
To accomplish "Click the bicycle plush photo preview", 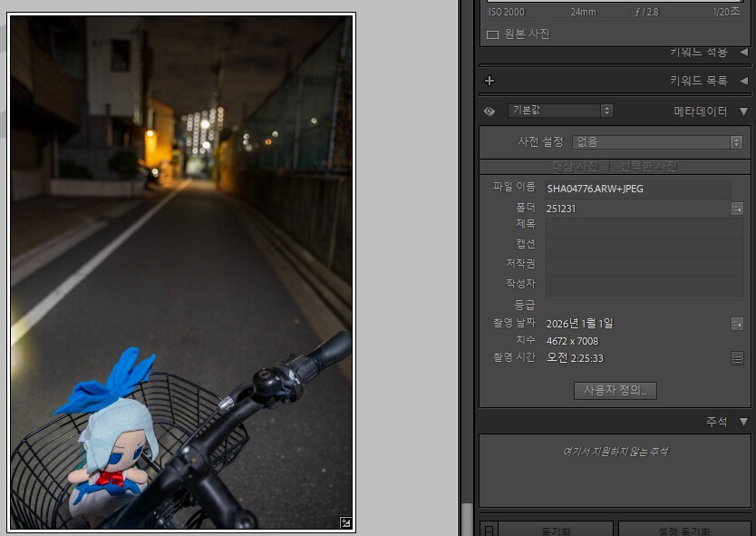I will (181, 272).
